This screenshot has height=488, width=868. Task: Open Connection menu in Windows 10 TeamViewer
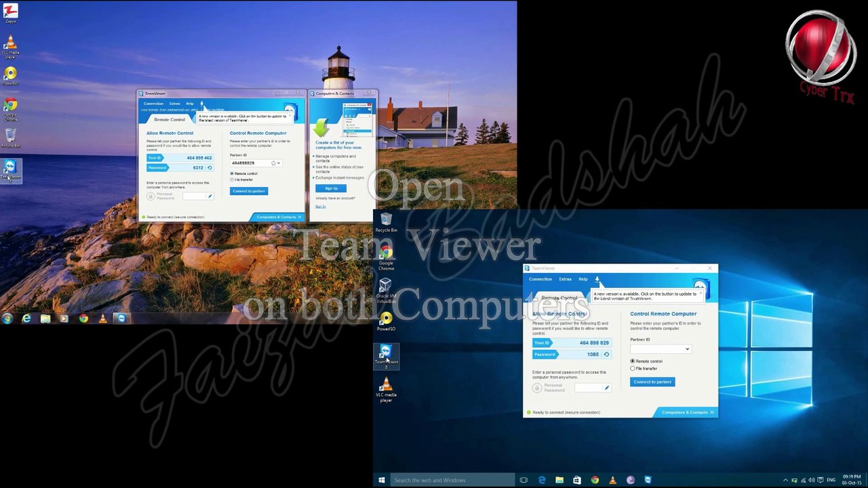(540, 279)
